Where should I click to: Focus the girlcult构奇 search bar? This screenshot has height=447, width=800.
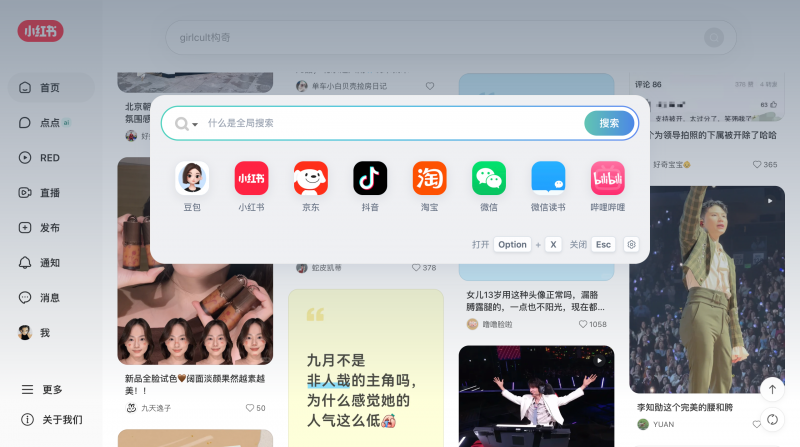(x=451, y=38)
